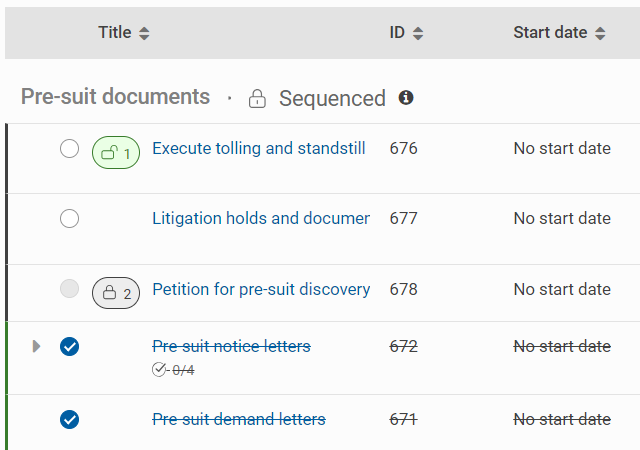Click the lock icon next to Sequenced
This screenshot has height=450, width=640.
pos(258,98)
